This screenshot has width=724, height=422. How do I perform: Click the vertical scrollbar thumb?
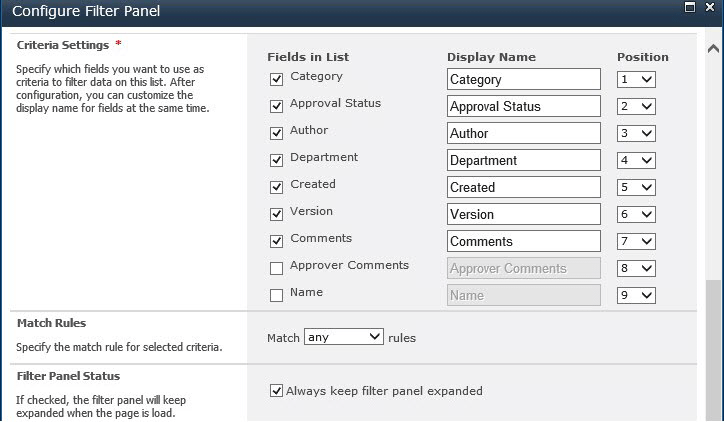tap(713, 350)
